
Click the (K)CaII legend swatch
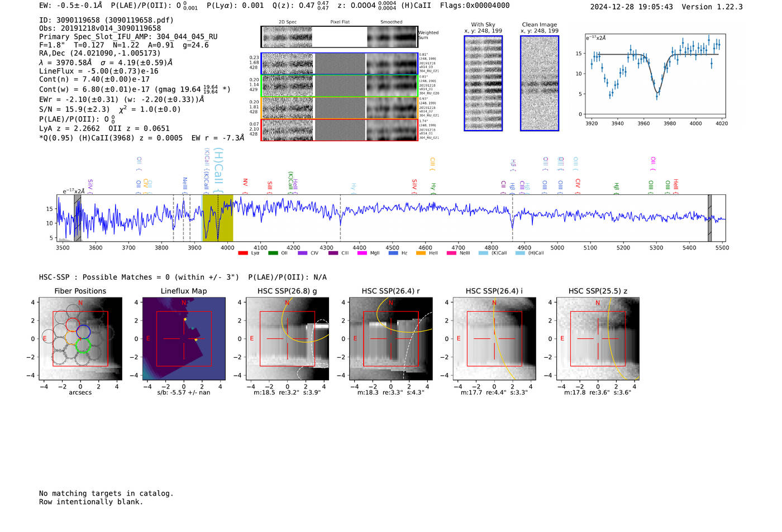[483, 253]
